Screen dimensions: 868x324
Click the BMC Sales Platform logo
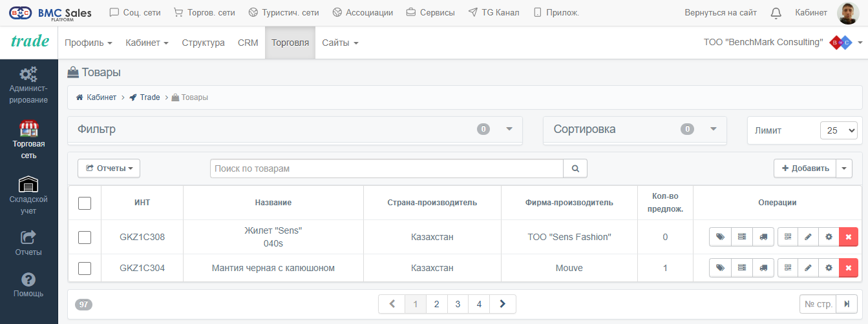coord(50,13)
